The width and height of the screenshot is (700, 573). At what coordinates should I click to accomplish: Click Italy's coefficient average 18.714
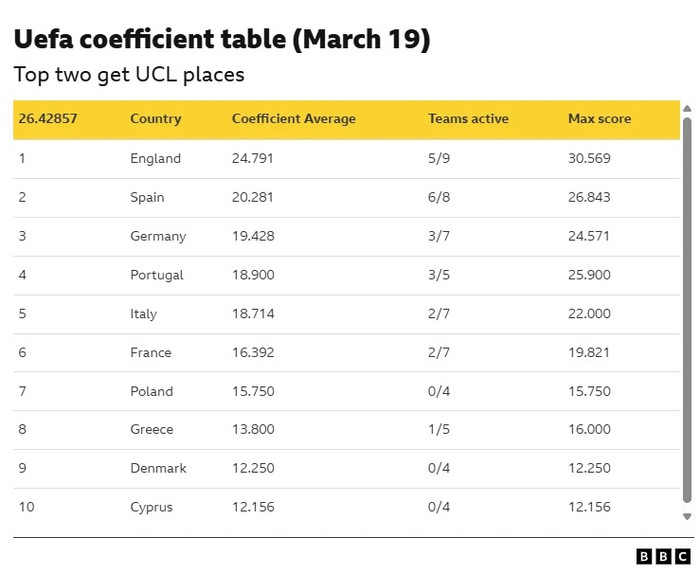(x=253, y=314)
